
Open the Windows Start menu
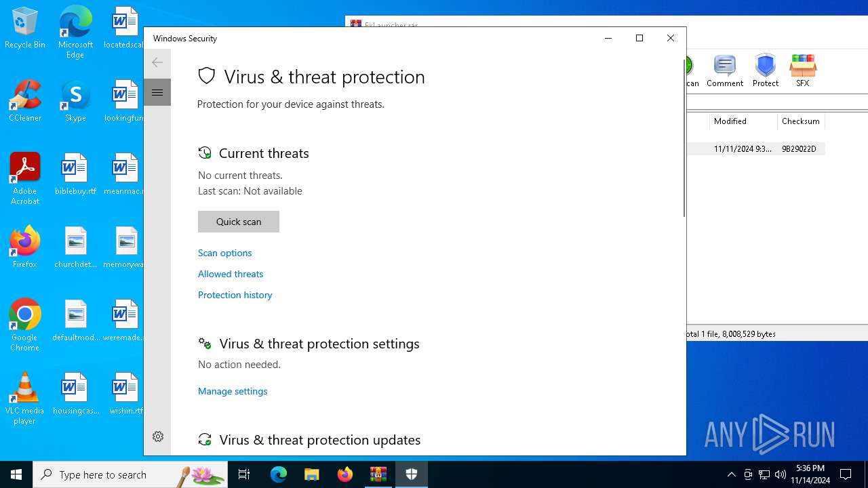[16, 474]
